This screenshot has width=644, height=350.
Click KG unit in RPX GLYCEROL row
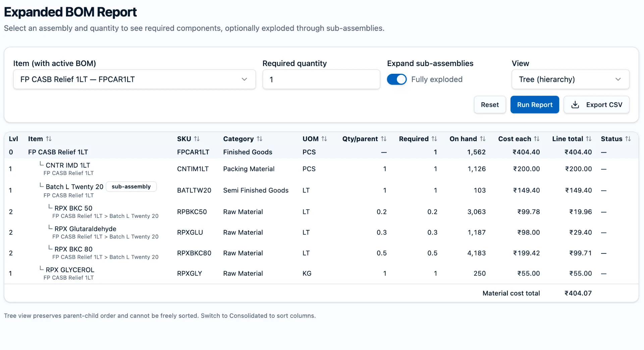307,274
